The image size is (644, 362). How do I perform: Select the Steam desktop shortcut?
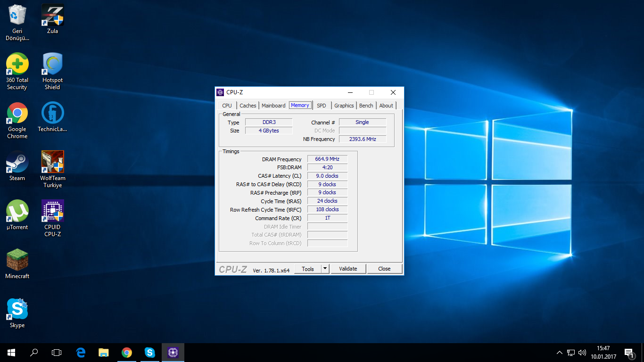pyautogui.click(x=17, y=163)
